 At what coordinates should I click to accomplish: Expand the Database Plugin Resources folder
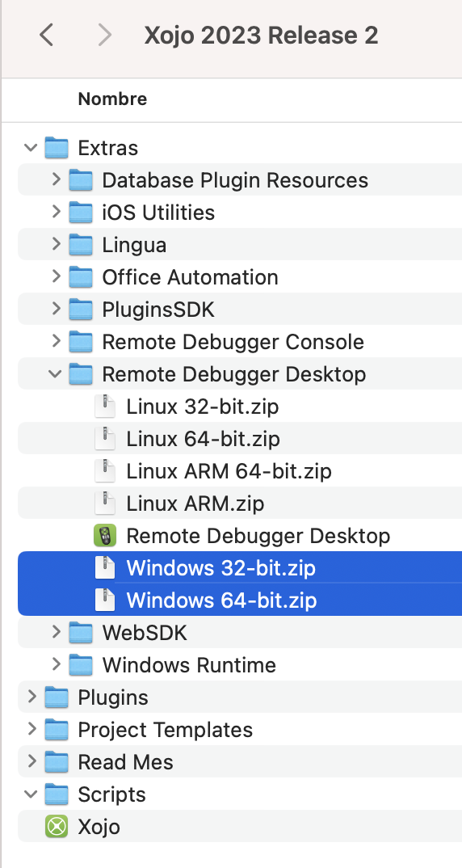coord(56,179)
